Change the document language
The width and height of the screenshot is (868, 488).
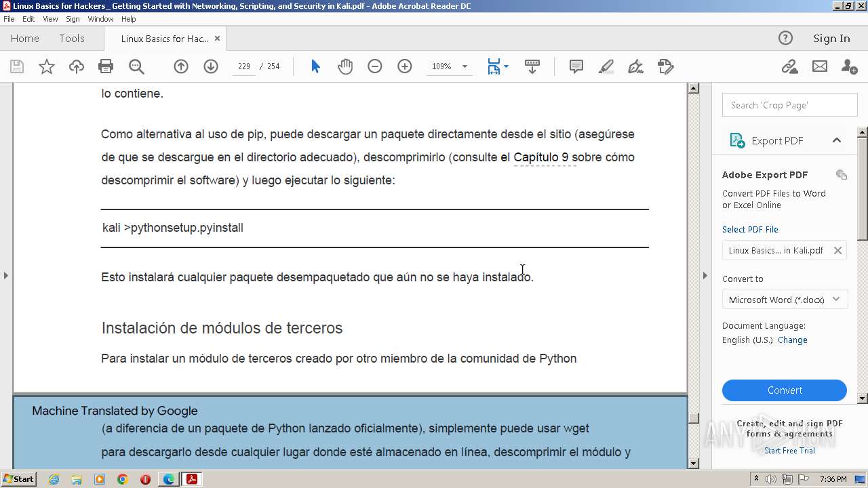tap(792, 340)
